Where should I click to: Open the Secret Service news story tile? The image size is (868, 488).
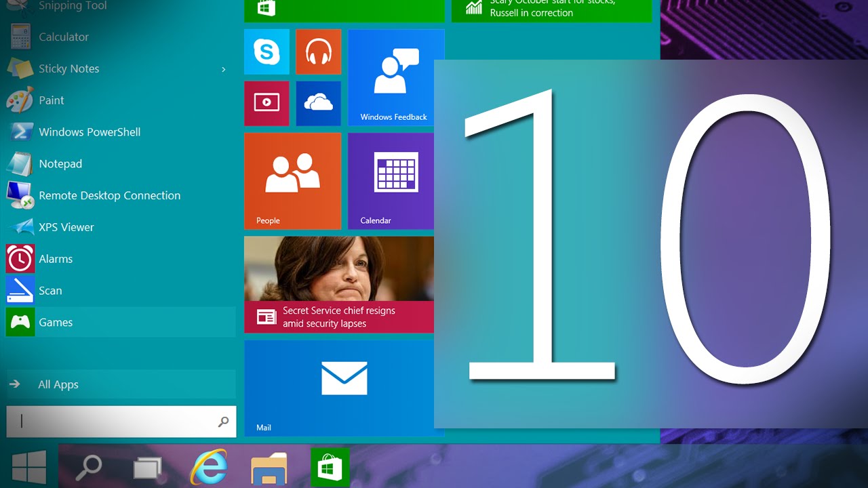tap(339, 285)
